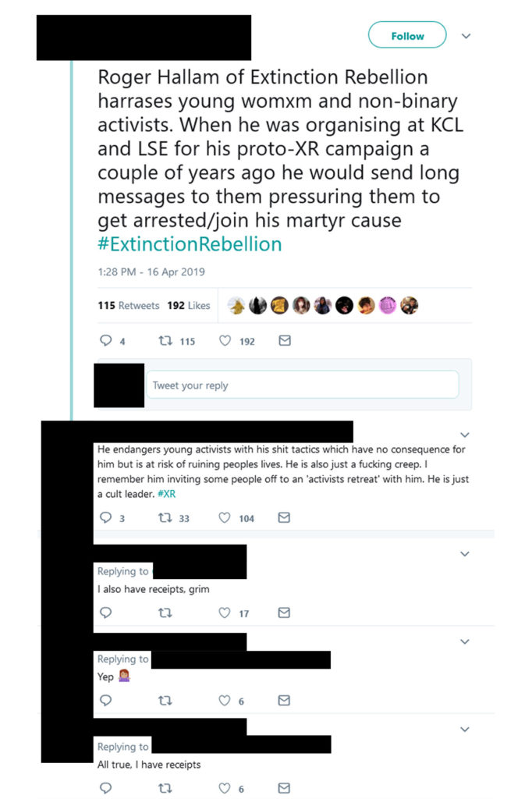Screen dimensions: 532x799
Task: Click the #XR hashtag
Action: click(165, 495)
